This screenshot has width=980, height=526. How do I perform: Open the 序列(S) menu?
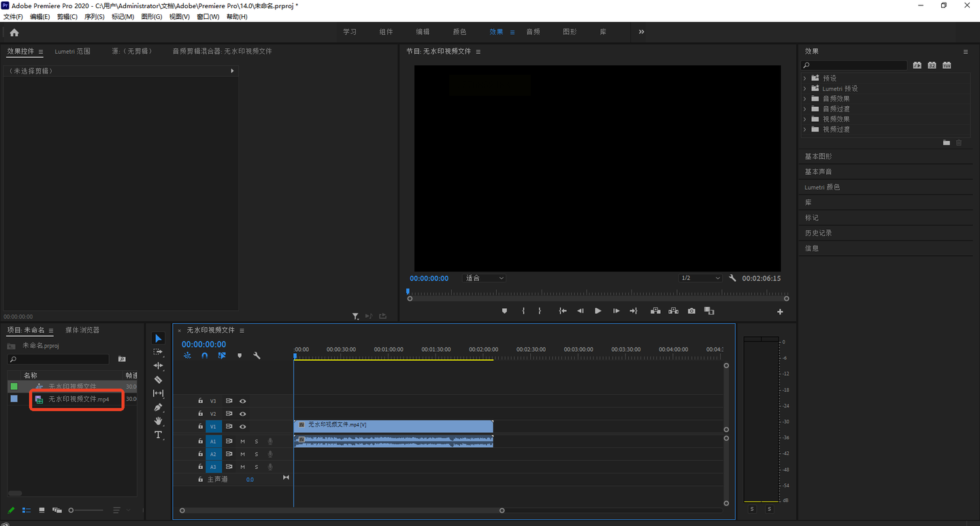(95, 16)
